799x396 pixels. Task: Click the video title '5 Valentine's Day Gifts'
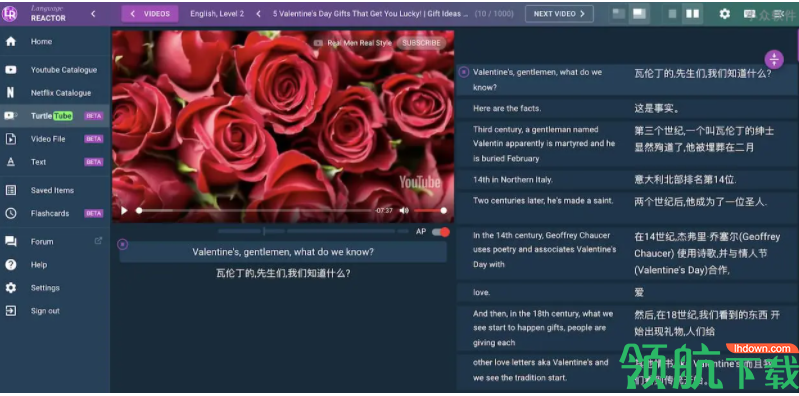[370, 14]
